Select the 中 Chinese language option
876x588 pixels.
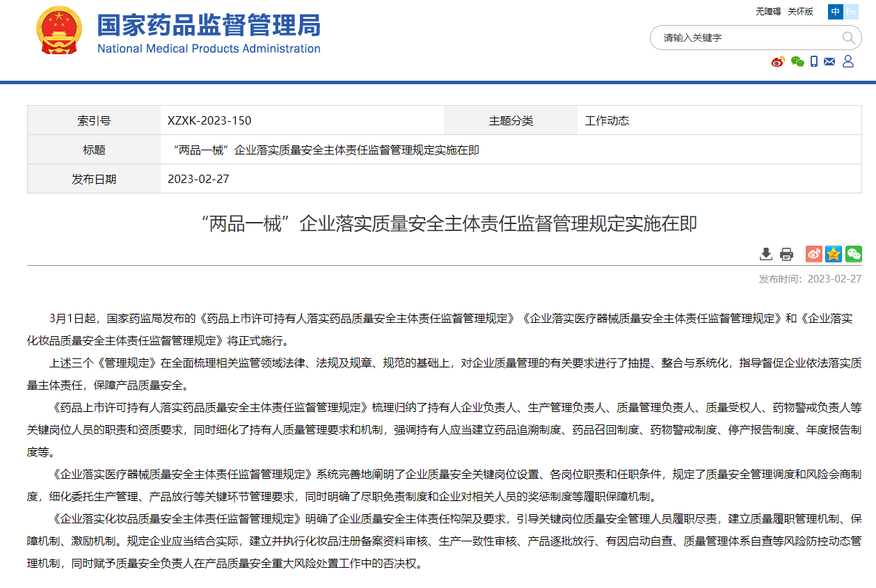[x=834, y=12]
